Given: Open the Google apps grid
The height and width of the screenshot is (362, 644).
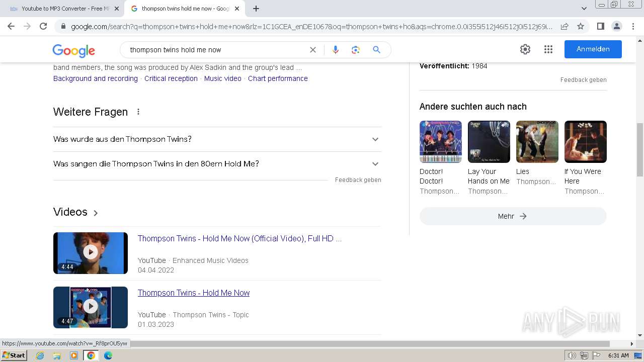Looking at the screenshot, I should pyautogui.click(x=548, y=49).
